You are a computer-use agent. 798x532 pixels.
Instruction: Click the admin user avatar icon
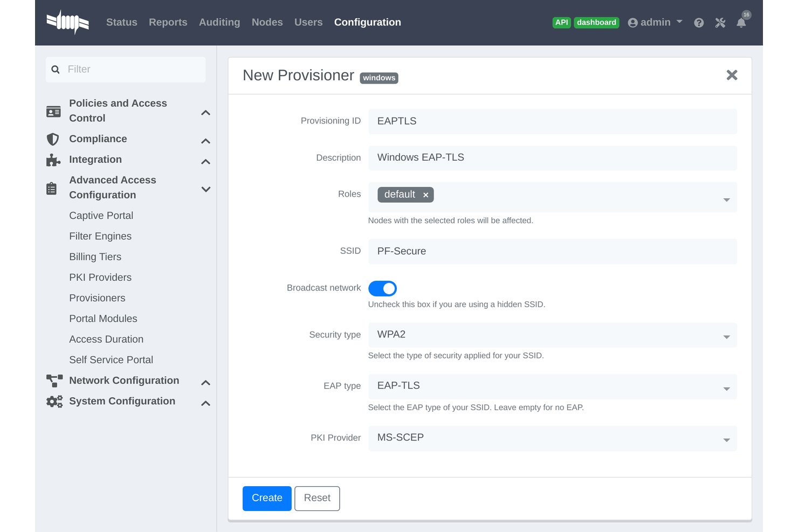coord(633,23)
